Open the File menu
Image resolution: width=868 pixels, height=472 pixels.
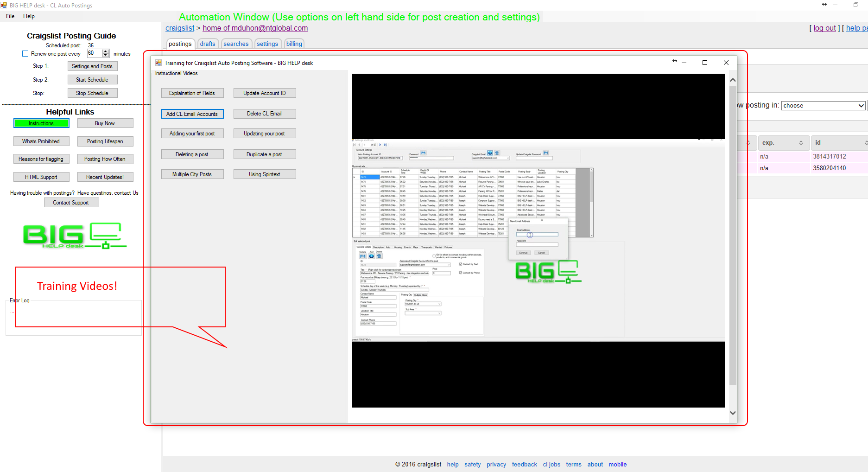coord(10,16)
